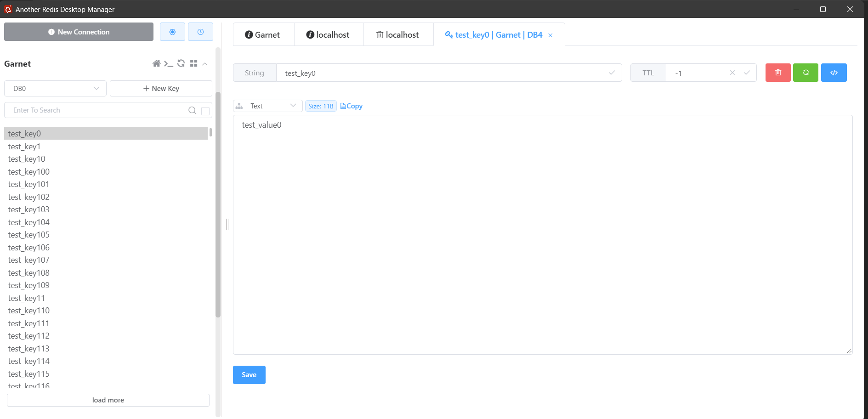Click the blue code dump command button
This screenshot has height=419, width=868.
click(x=834, y=73)
